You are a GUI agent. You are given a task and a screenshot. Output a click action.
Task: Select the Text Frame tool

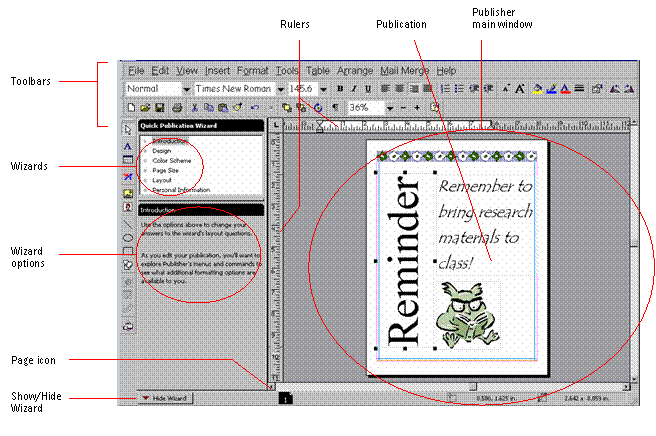(x=127, y=145)
